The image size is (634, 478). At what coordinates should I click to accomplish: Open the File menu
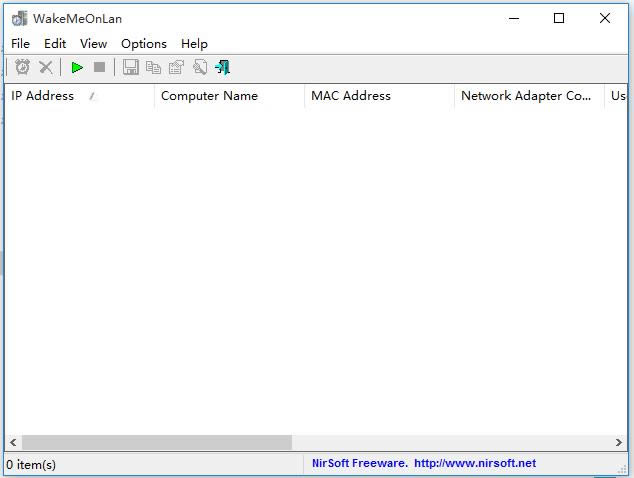click(x=20, y=43)
